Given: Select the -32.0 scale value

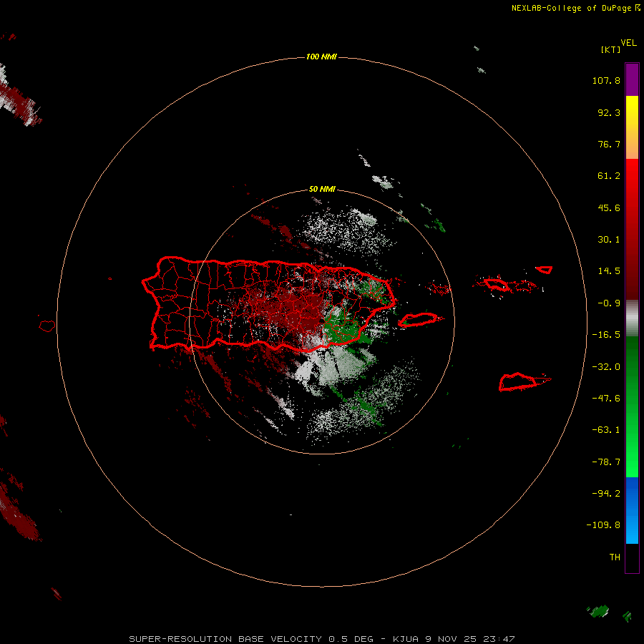Looking at the screenshot, I should [x=606, y=367].
